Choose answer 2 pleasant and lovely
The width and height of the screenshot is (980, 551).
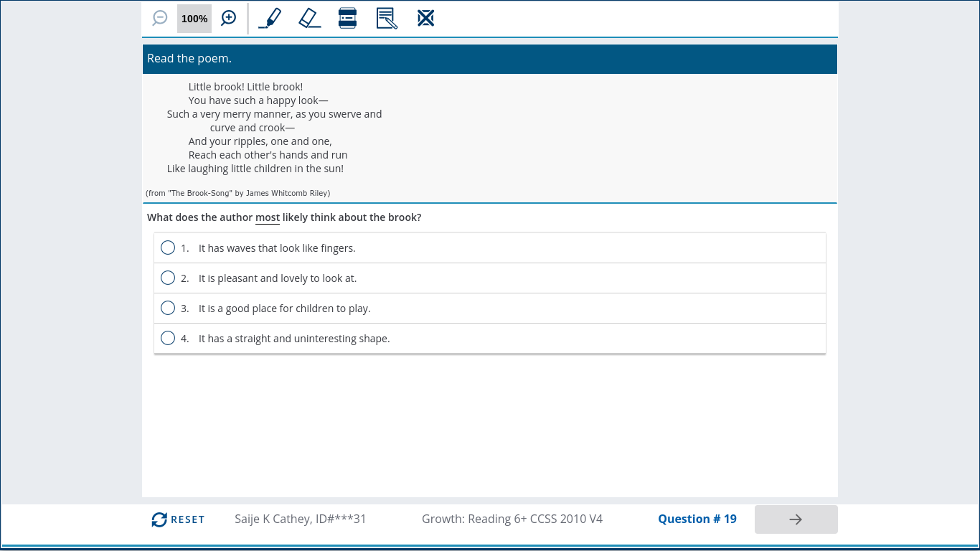(490, 278)
